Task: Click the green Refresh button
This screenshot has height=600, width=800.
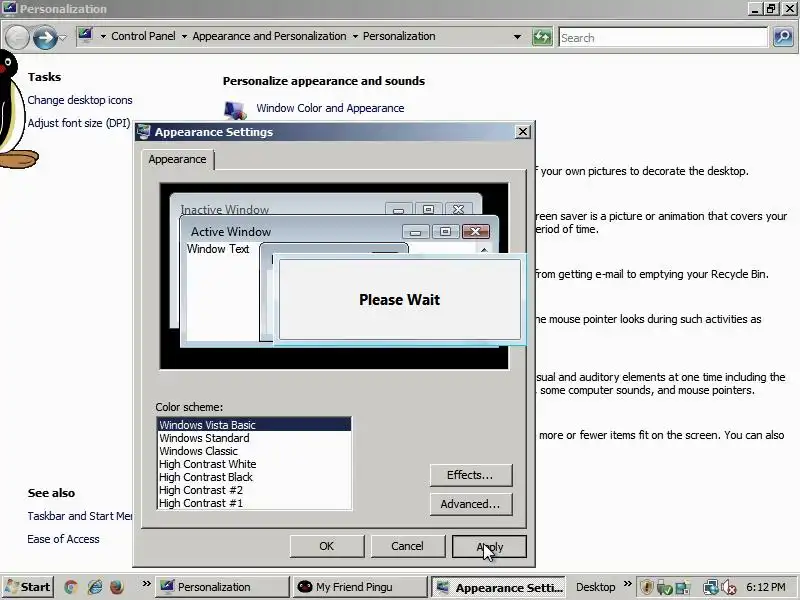Action: 542,37
